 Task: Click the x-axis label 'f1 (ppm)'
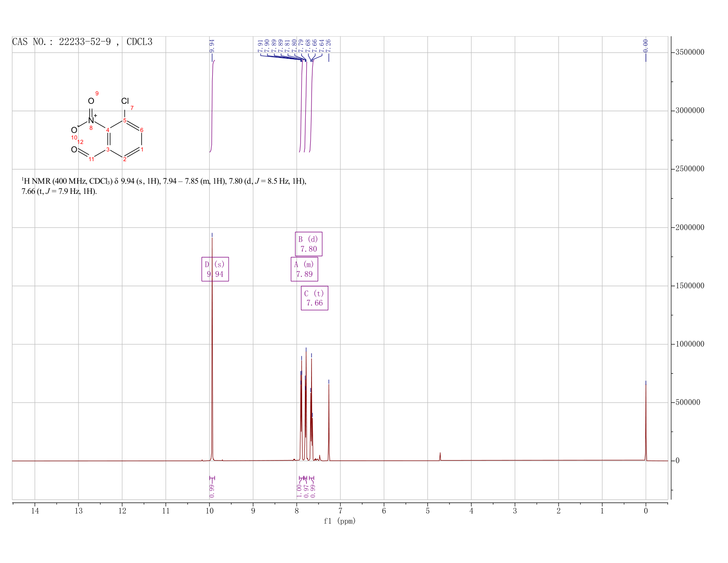[340, 521]
